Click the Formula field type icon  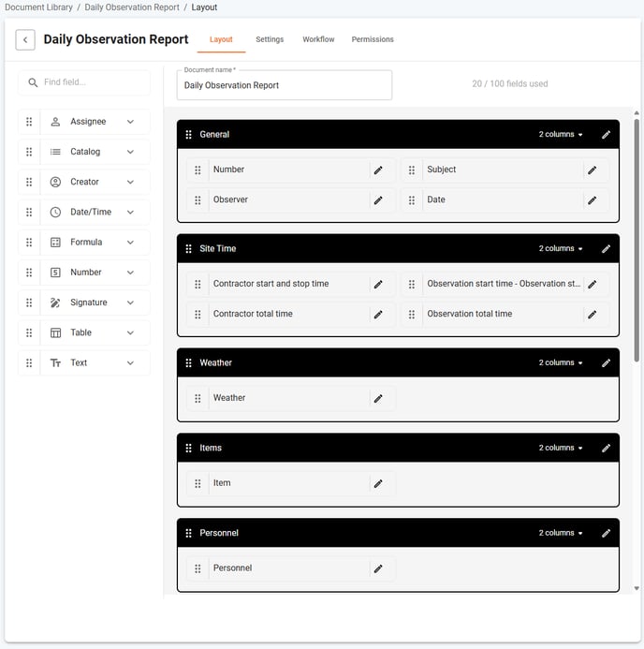(55, 243)
